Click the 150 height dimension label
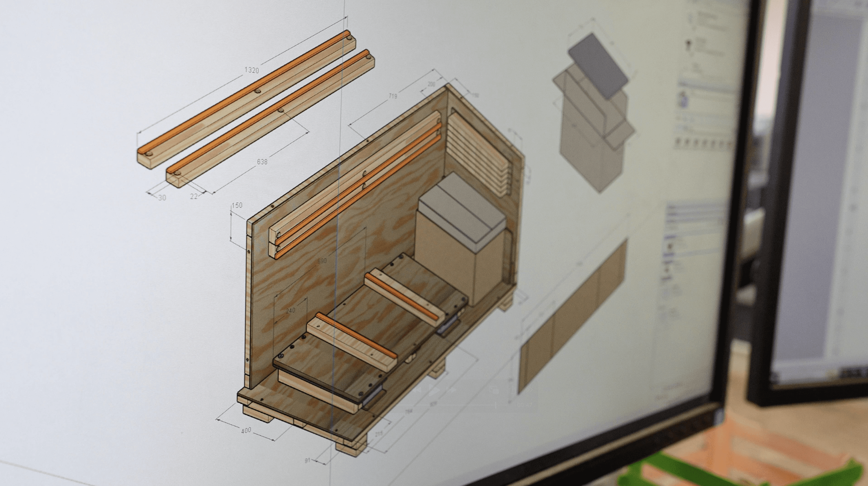Screen dimensions: 868x486 point(237,205)
